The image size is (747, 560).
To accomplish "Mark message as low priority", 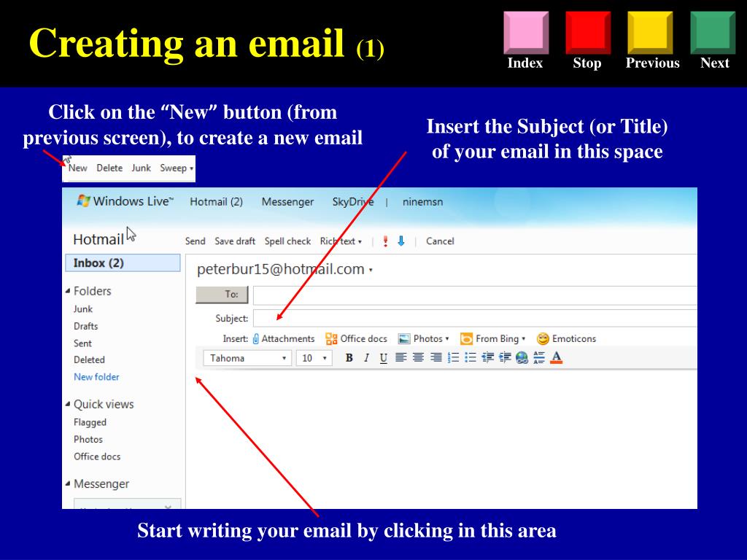I will click(x=401, y=241).
